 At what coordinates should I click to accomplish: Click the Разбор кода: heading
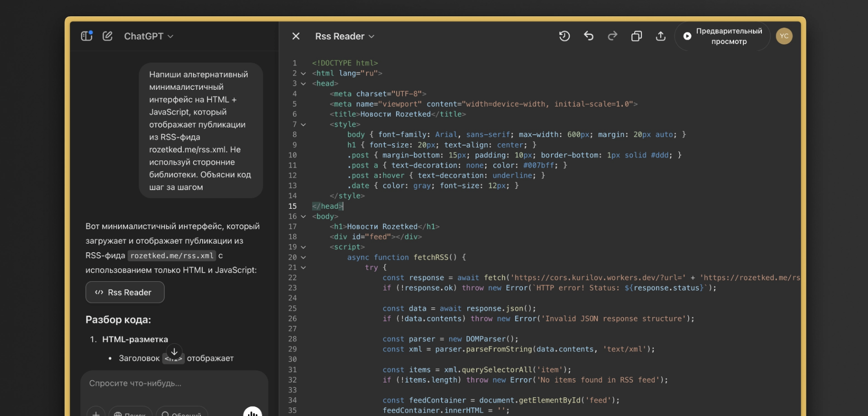pos(118,320)
